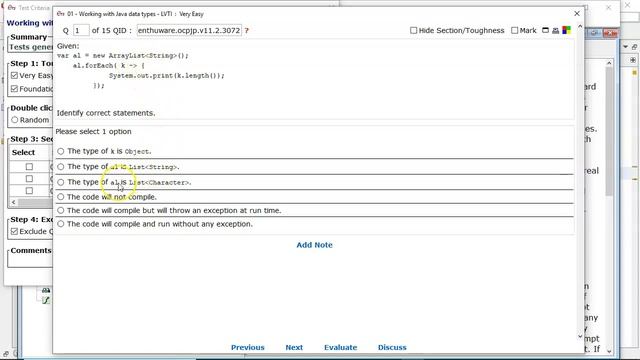
Task: Go to the Previous question
Action: (x=248, y=347)
